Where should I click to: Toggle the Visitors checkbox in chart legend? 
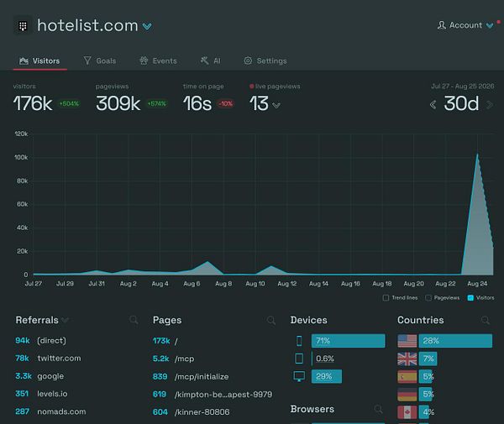[x=470, y=298]
